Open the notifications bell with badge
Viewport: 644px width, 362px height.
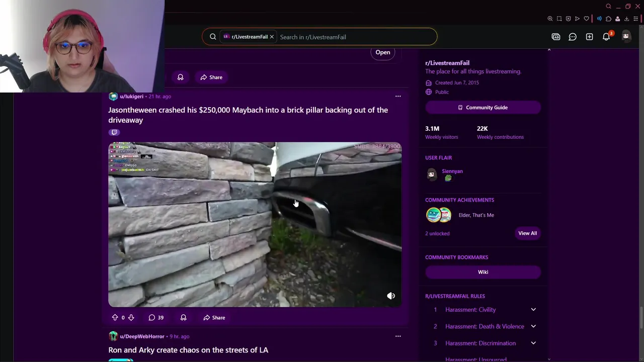(x=607, y=36)
